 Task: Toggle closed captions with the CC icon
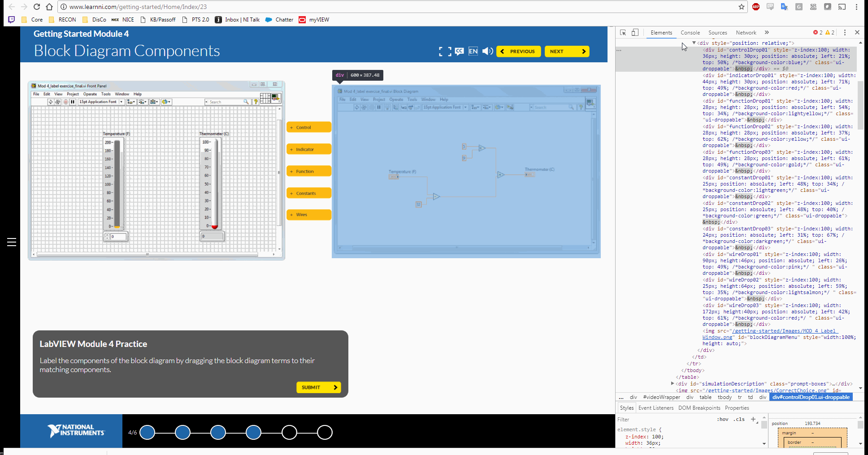click(459, 52)
